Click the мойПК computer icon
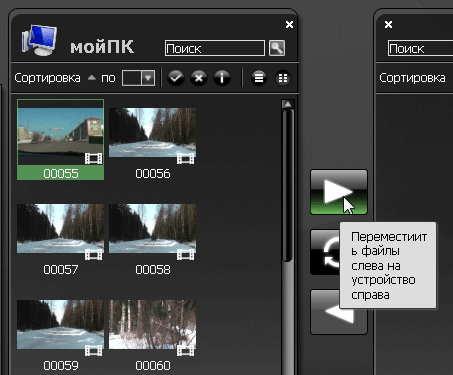The height and width of the screenshot is (375, 453). tap(39, 40)
